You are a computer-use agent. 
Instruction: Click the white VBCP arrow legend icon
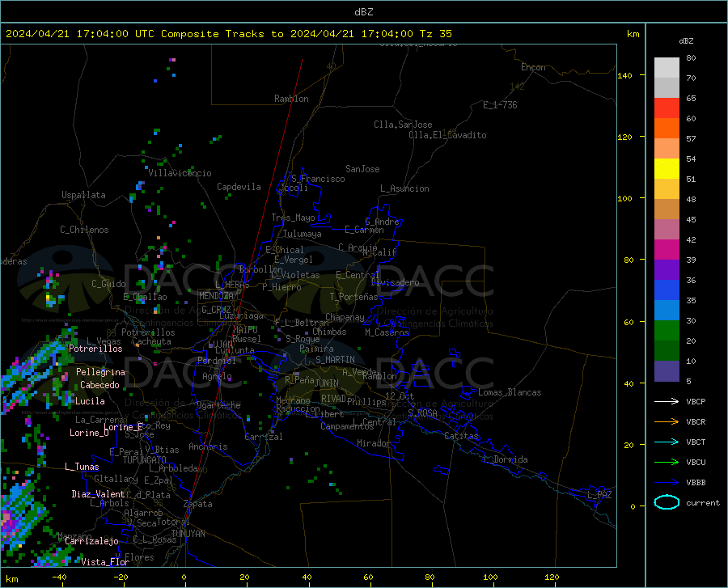click(x=667, y=401)
